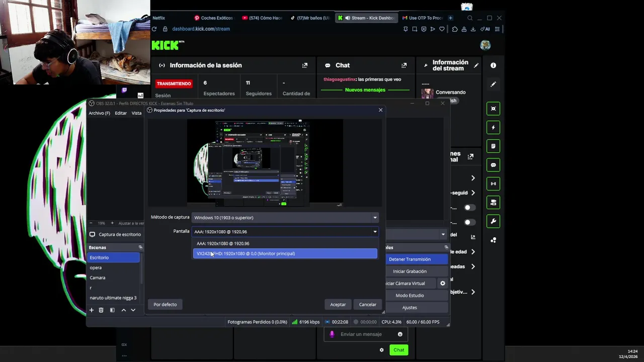Select the Escritorio scene
This screenshot has width=644, height=362.
tap(114, 257)
